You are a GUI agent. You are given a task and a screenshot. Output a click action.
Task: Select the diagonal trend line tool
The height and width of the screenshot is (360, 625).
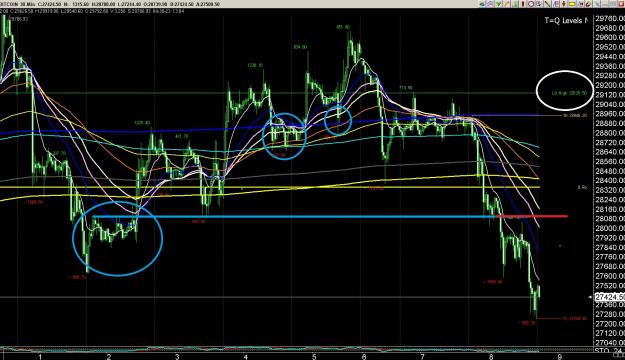coord(548,4)
